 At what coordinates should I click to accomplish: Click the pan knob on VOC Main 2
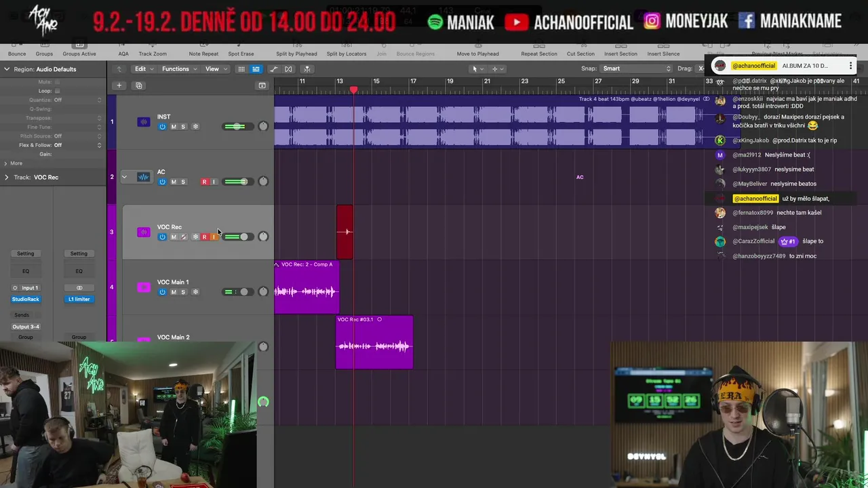coord(263,346)
